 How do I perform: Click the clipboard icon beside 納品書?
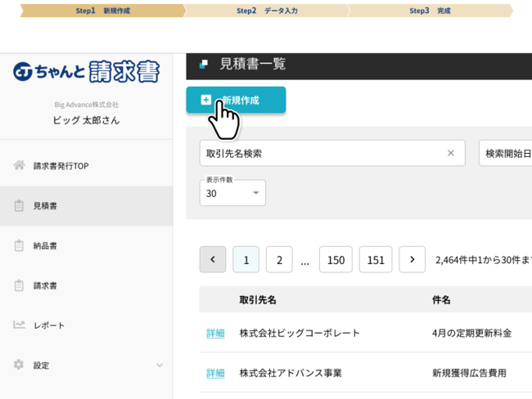pyautogui.click(x=19, y=245)
